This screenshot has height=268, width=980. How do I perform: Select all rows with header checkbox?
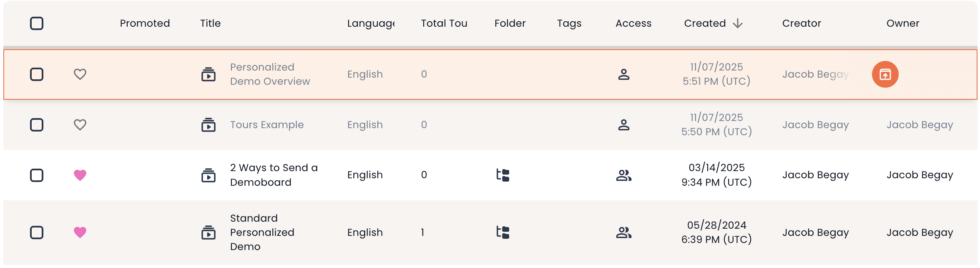click(x=37, y=23)
